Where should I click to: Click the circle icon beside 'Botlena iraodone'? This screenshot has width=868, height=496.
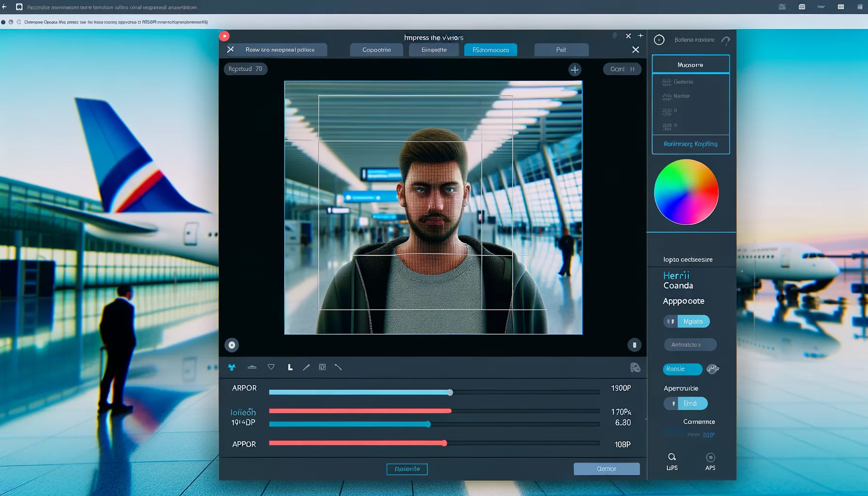[659, 40]
